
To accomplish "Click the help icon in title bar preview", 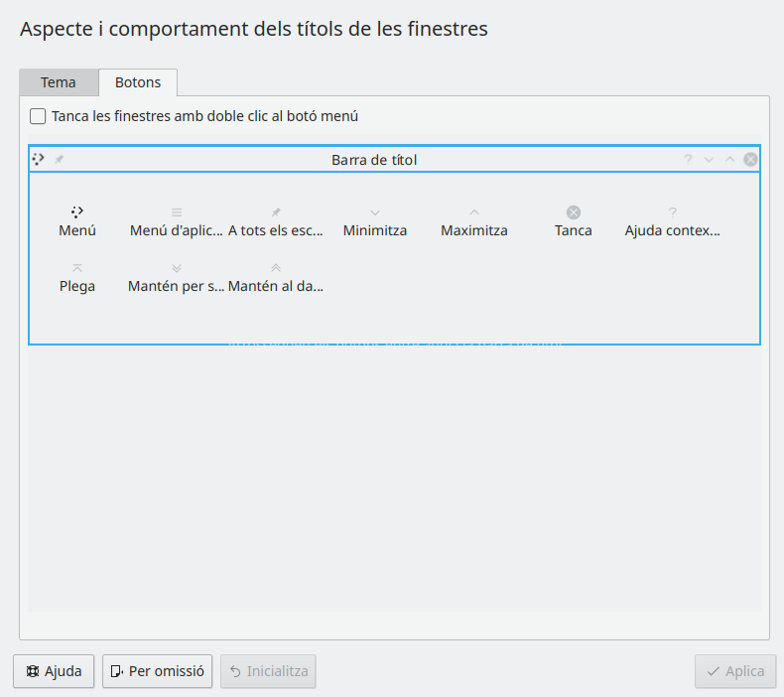I will point(687,159).
